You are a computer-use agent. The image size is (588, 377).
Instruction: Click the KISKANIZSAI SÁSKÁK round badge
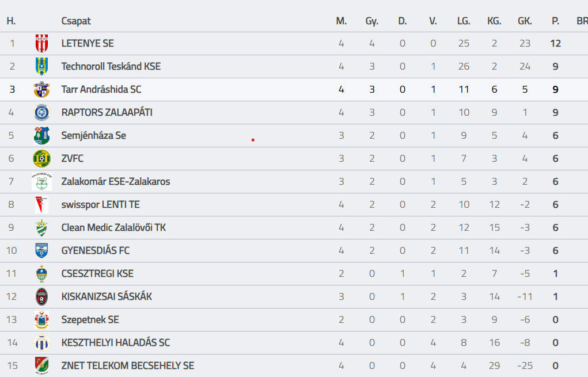41,297
